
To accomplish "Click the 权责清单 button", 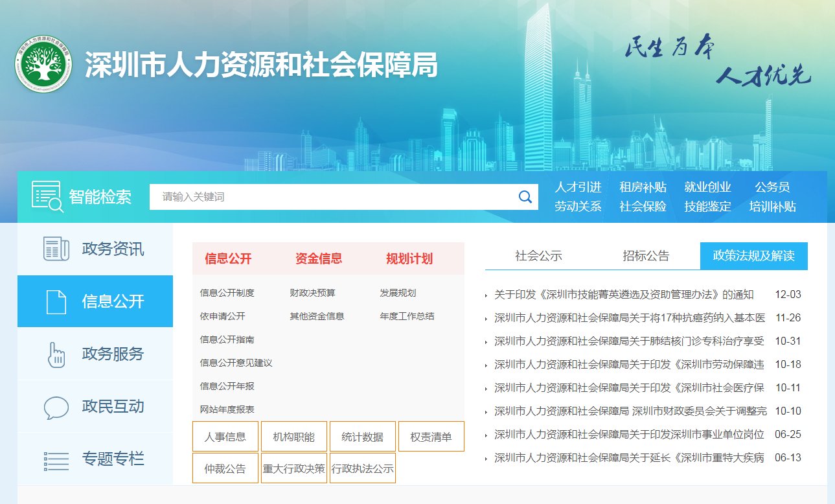I will [431, 436].
